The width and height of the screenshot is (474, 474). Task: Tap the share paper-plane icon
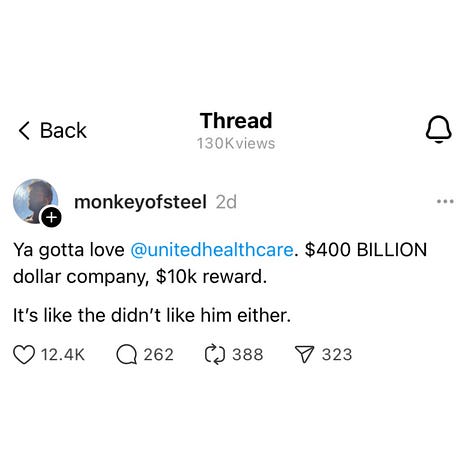304,354
